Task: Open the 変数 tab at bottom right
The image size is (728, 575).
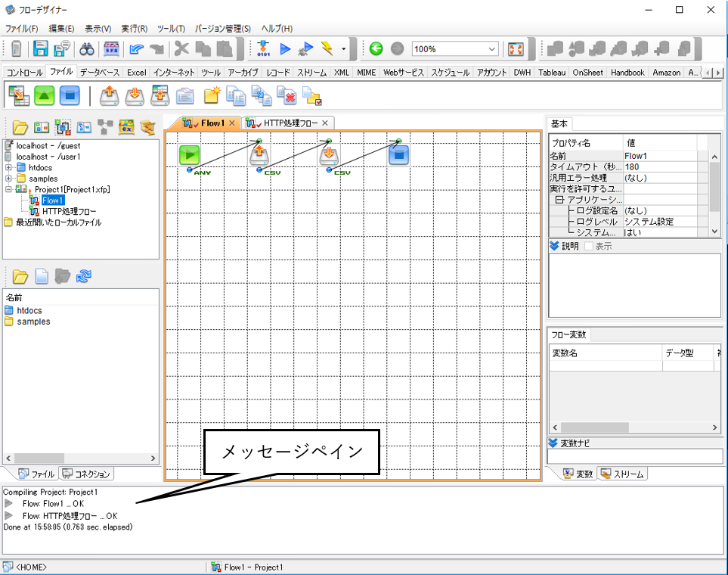Action: point(578,474)
